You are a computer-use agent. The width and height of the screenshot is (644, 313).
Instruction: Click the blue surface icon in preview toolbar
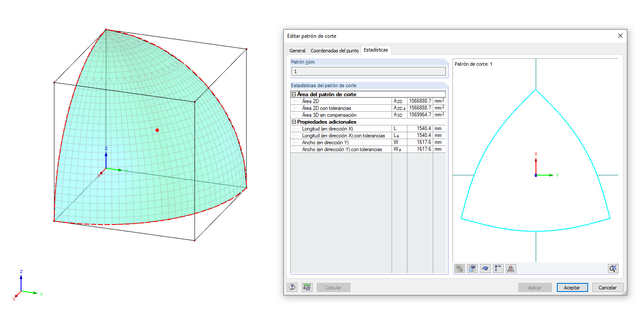[485, 269]
